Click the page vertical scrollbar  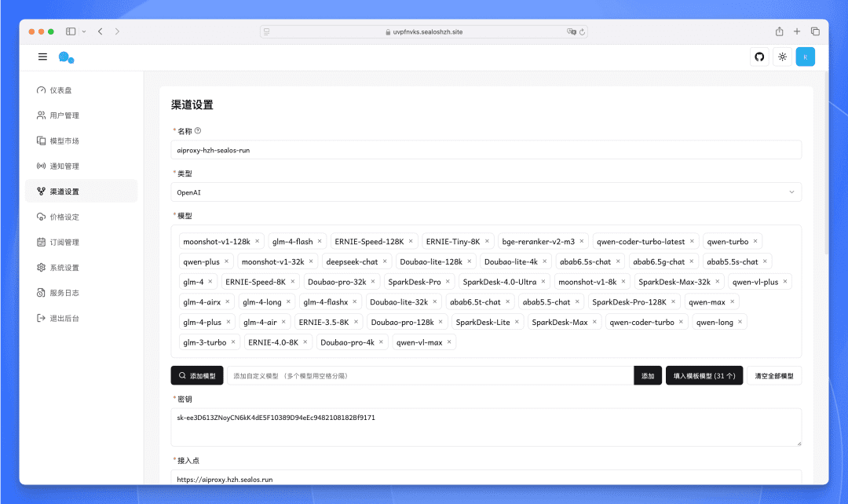(x=826, y=163)
